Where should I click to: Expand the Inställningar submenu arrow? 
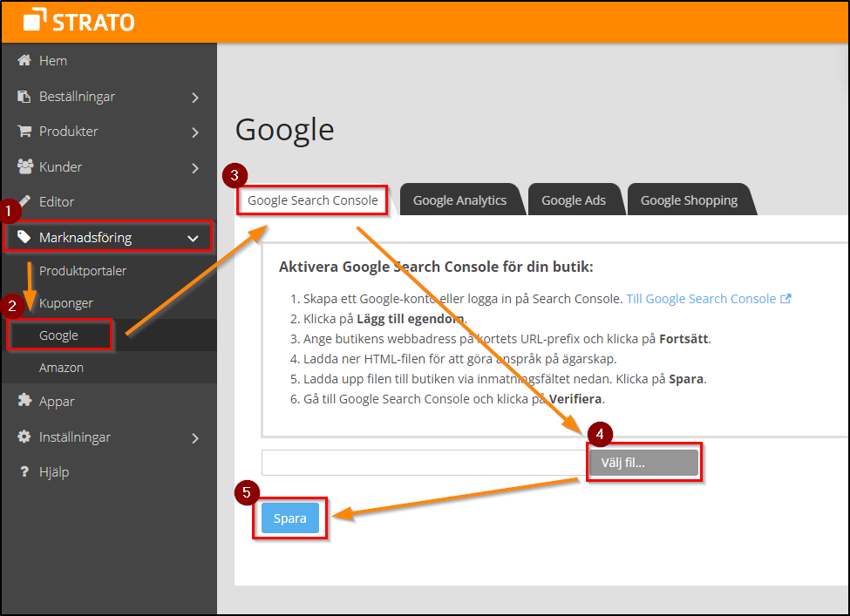pyautogui.click(x=195, y=438)
